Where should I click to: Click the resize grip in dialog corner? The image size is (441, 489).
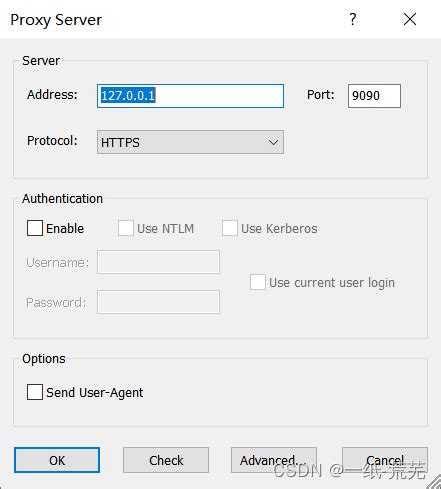tap(433, 482)
